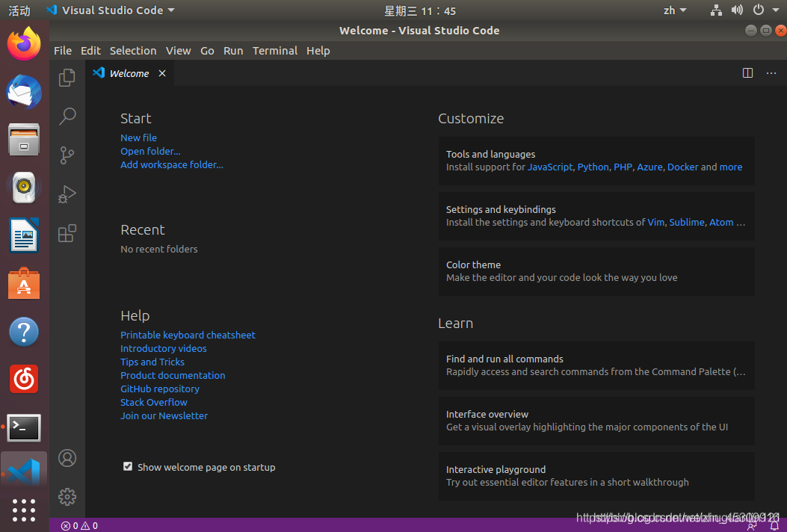Open the Run menu
The image size is (787, 532).
click(x=233, y=51)
